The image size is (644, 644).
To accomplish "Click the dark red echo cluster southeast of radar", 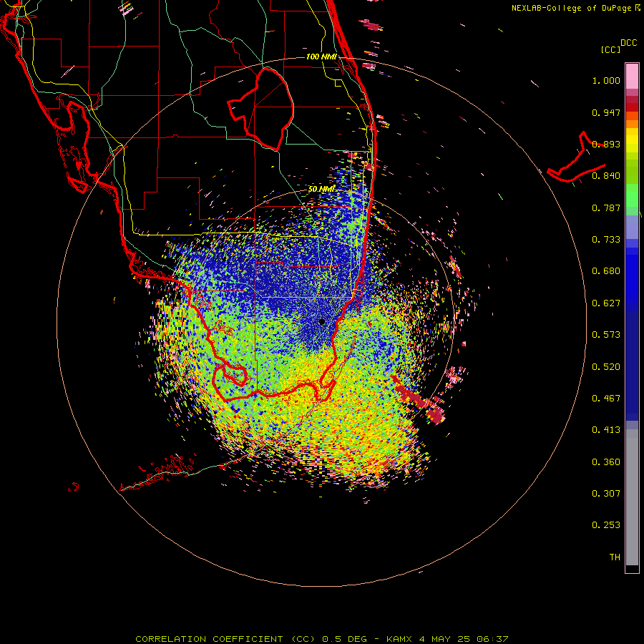I will [x=419, y=401].
